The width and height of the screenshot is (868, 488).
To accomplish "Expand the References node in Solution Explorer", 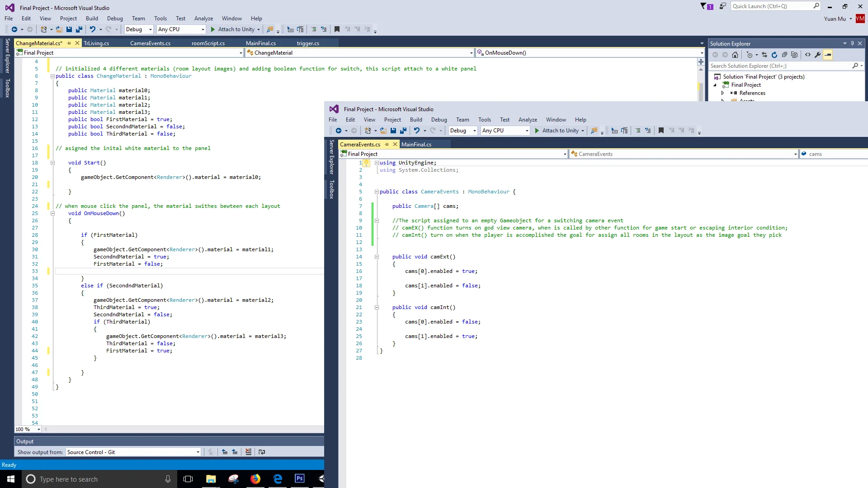I will [722, 93].
